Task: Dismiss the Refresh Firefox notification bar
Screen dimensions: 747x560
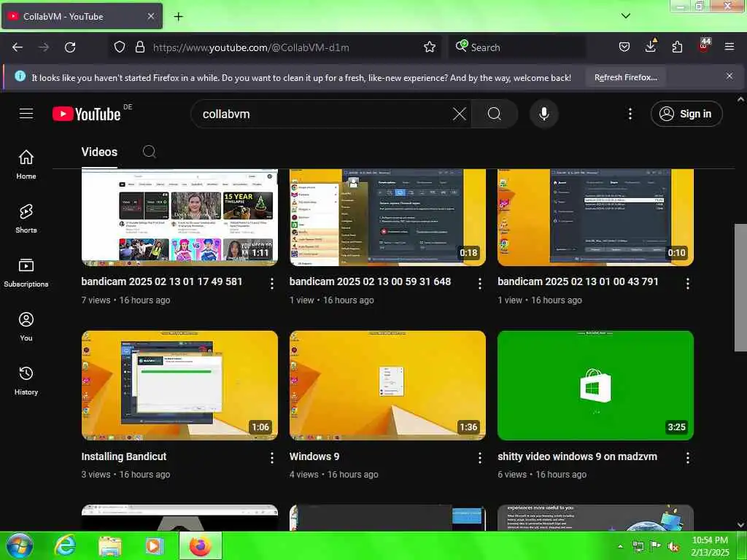Action: [x=729, y=76]
